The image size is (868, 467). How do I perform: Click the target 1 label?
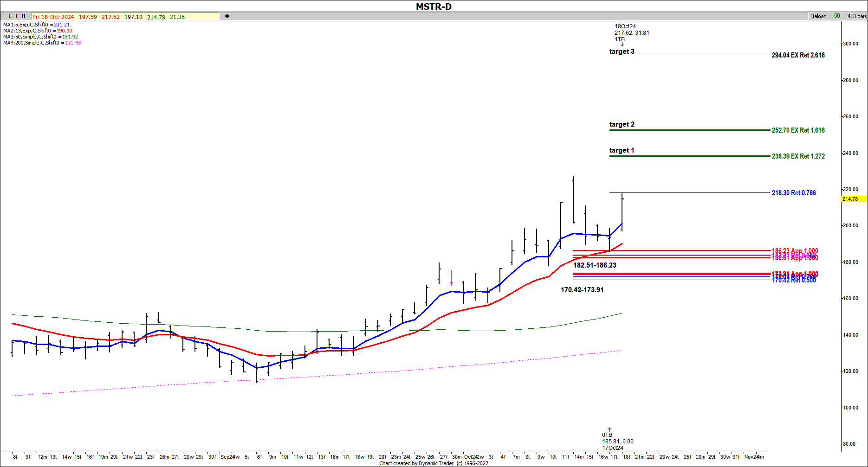tap(622, 150)
